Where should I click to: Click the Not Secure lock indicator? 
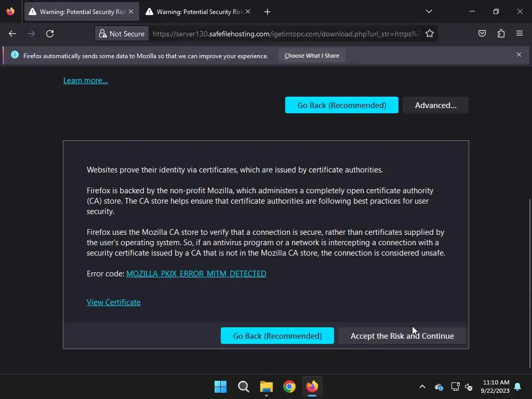(x=122, y=34)
